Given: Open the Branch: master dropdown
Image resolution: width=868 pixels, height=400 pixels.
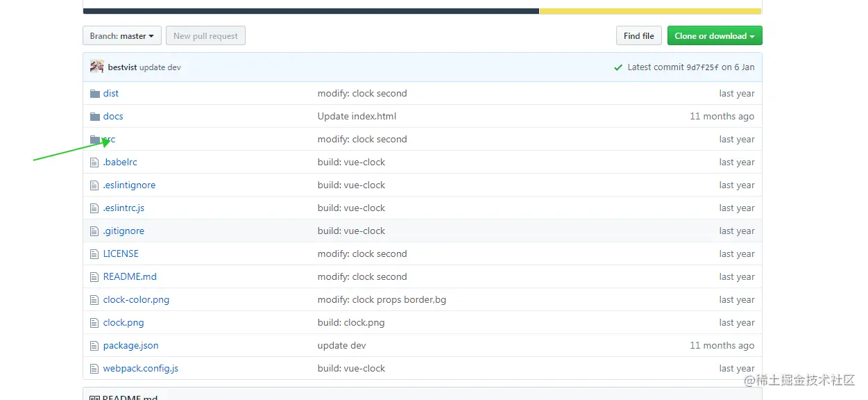Looking at the screenshot, I should click(x=122, y=36).
